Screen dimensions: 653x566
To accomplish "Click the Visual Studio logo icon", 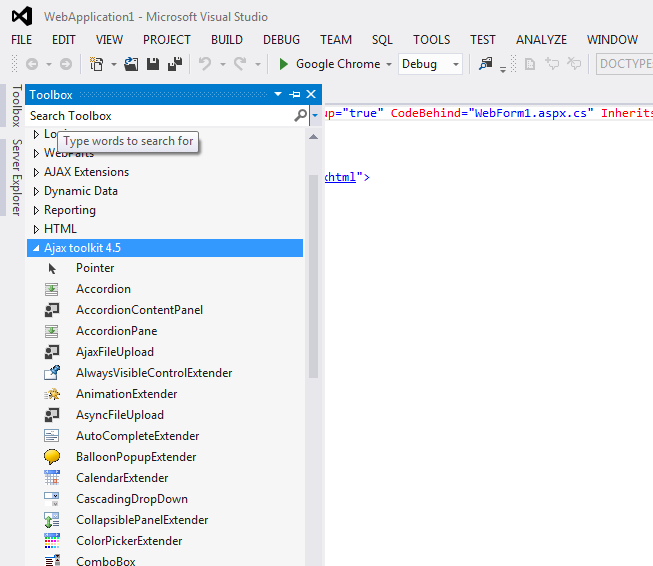I will pos(22,17).
